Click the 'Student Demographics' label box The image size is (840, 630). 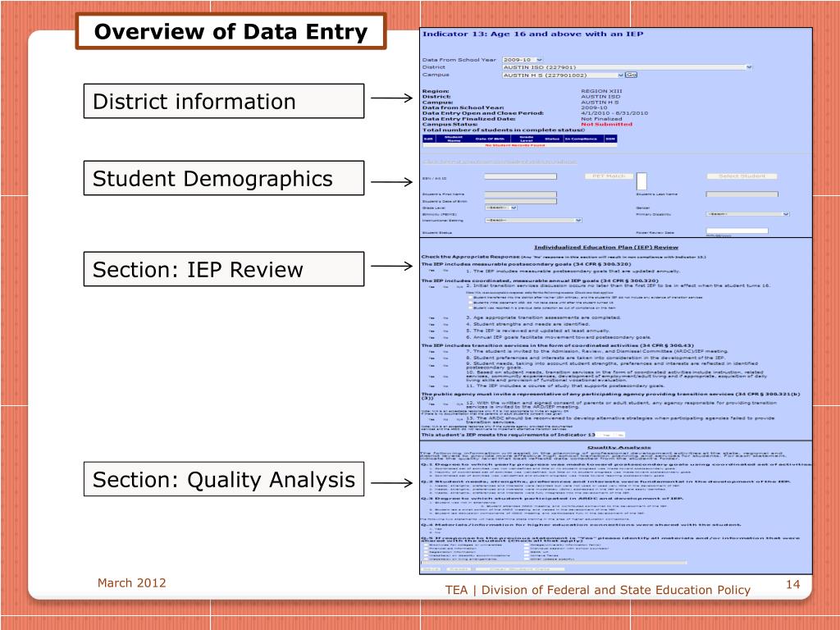(224, 178)
